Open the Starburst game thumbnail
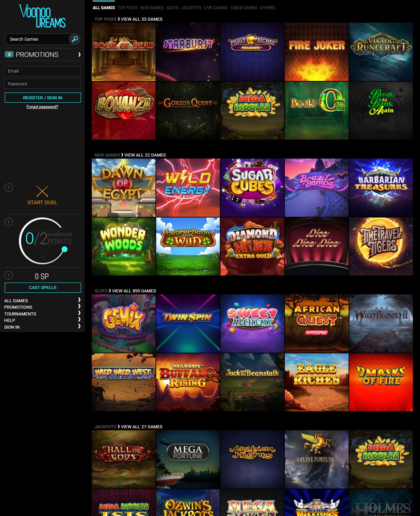 click(188, 52)
